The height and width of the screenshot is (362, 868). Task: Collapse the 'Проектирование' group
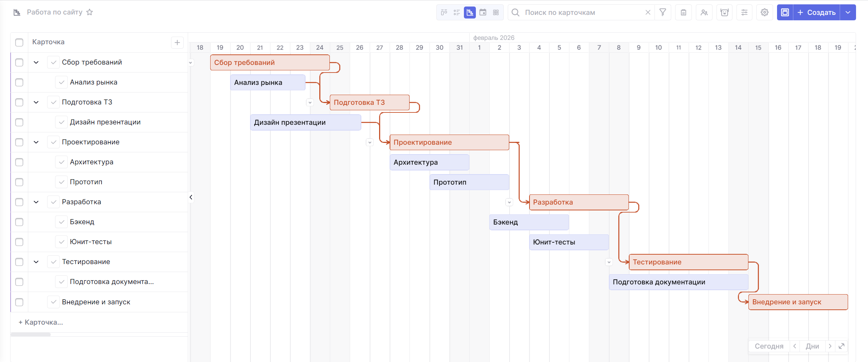(x=36, y=142)
